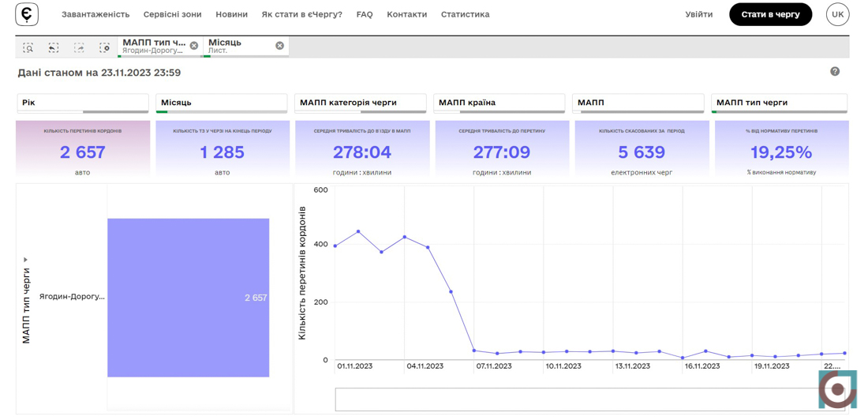This screenshot has height=420, width=868.
Task: Remove the МАПП тип черги selection
Action: (194, 46)
